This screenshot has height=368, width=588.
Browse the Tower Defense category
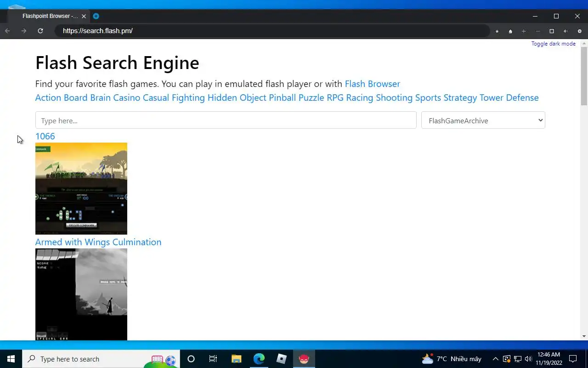[509, 98]
